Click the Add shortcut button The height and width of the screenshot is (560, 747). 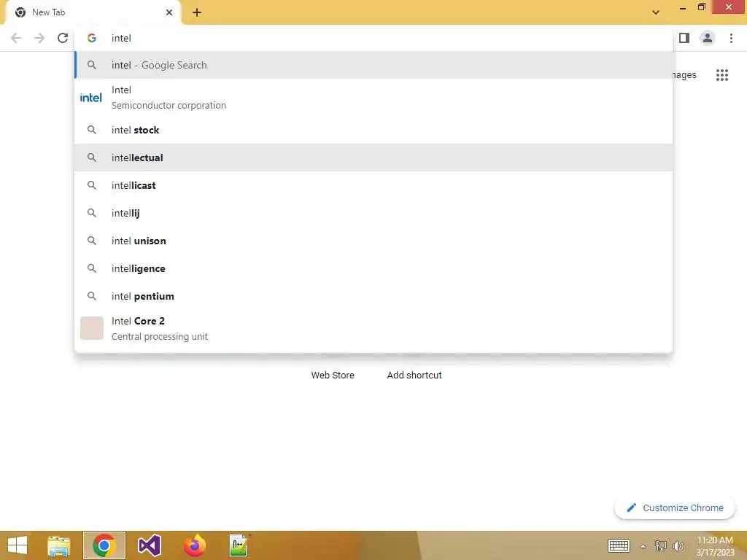[x=414, y=375]
